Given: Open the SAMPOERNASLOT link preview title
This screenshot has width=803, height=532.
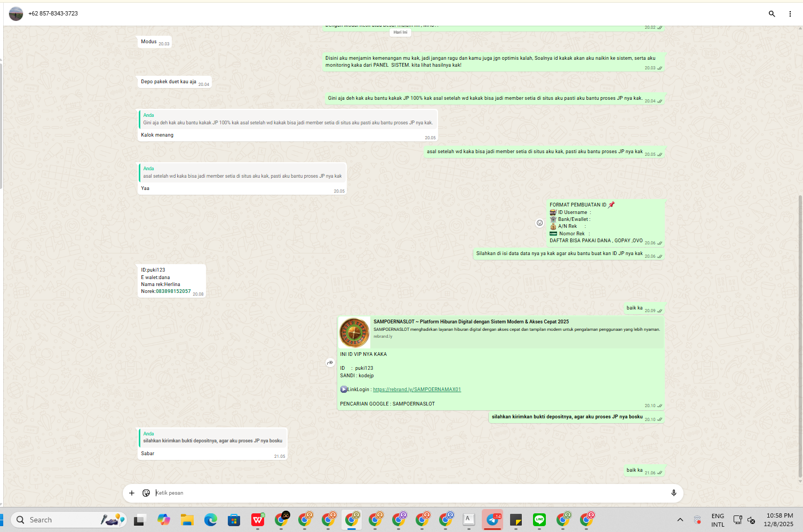Looking at the screenshot, I should pyautogui.click(x=471, y=322).
